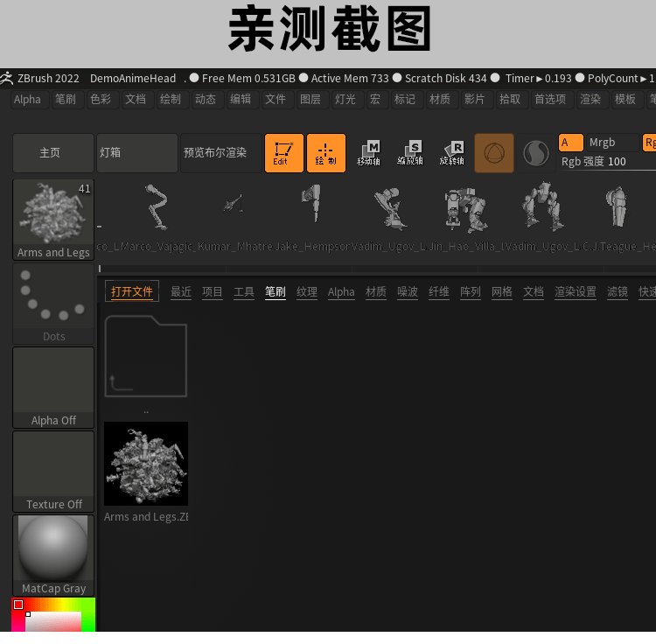
Task: Switch to the 笔刷 lightbox tab
Action: [276, 291]
